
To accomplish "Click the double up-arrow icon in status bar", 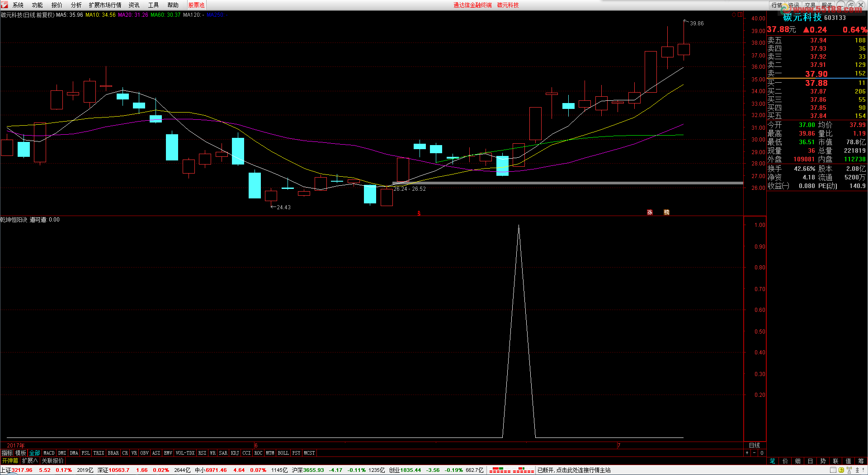I will click(857, 470).
